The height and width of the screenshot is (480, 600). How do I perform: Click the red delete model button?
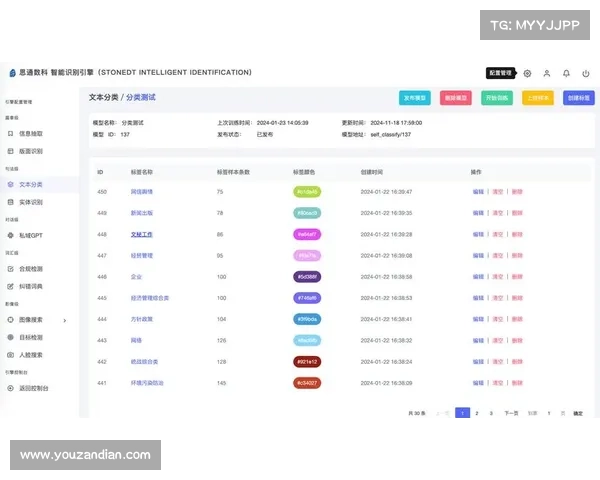coord(456,98)
